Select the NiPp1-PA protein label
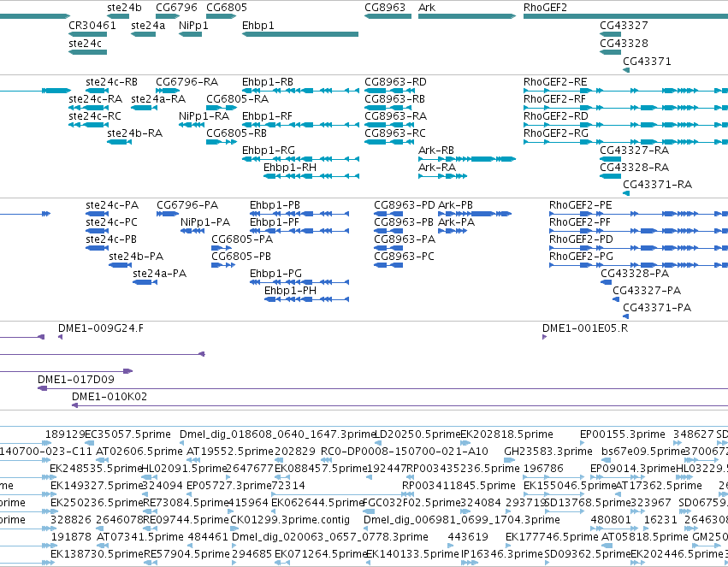This screenshot has width=728, height=567. tap(205, 222)
